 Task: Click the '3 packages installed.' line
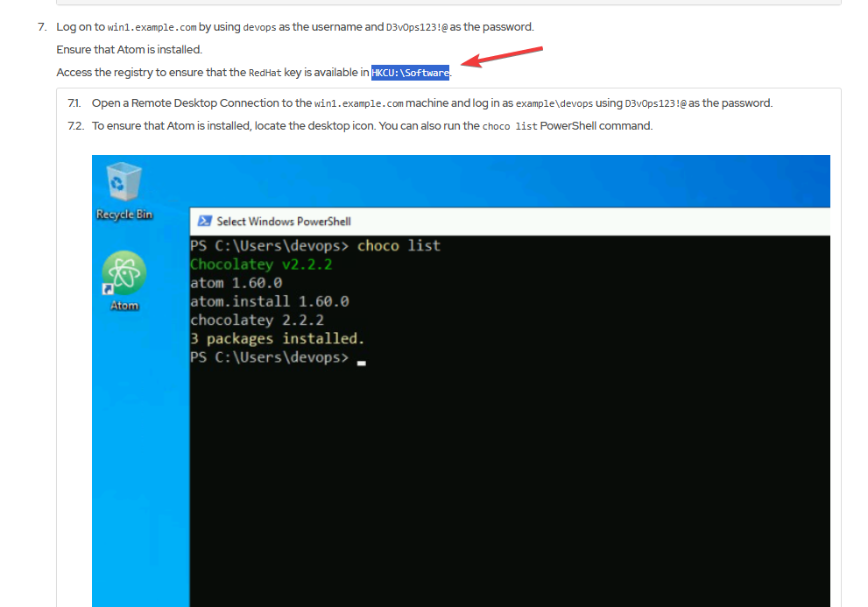(x=278, y=338)
